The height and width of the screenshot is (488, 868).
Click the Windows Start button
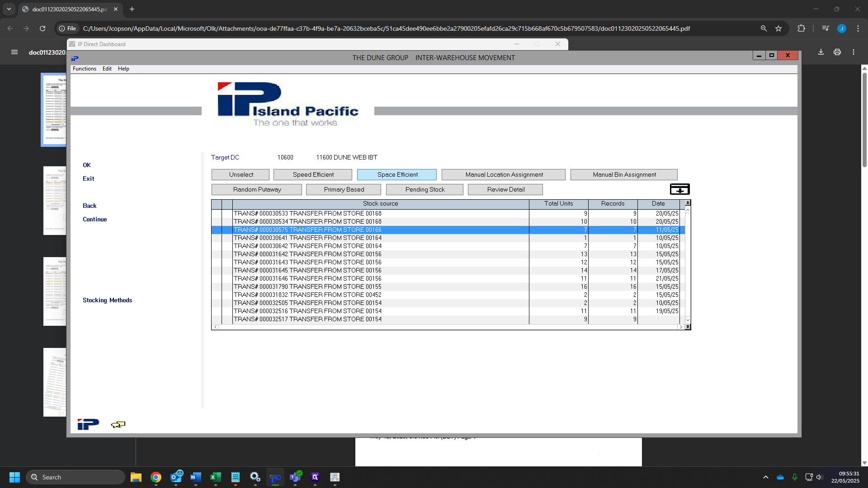14,477
